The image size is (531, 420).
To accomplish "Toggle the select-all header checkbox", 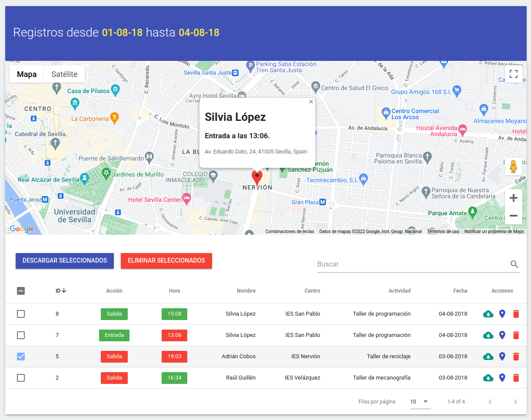I will click(x=21, y=291).
